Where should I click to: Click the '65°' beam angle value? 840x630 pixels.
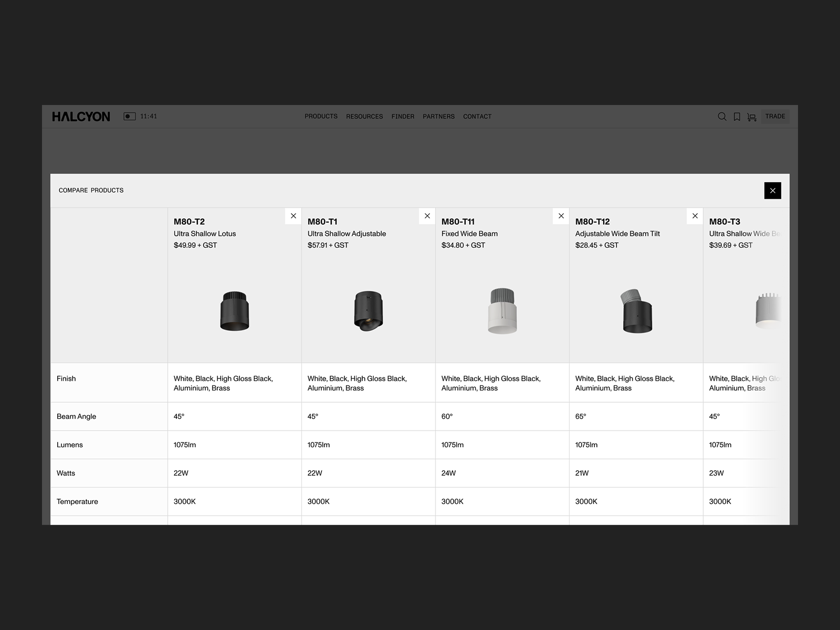pos(581,416)
